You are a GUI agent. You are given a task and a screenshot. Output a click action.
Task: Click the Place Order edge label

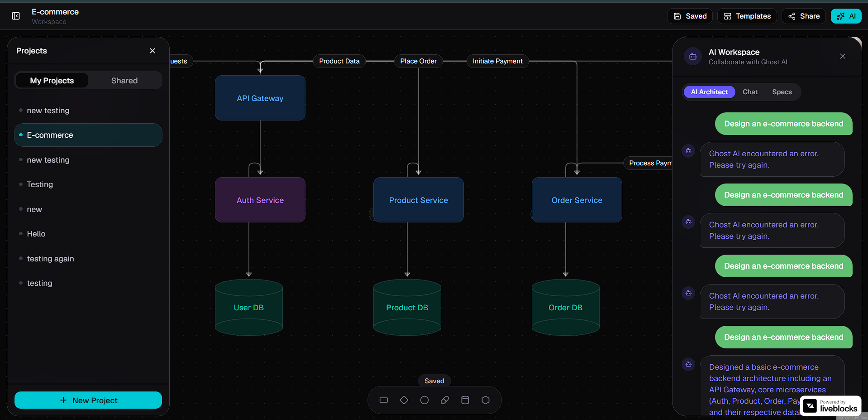pyautogui.click(x=419, y=61)
